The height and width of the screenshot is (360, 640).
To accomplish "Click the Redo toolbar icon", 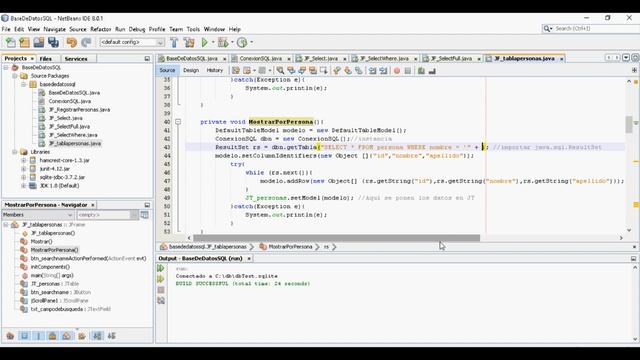I will tap(86, 42).
